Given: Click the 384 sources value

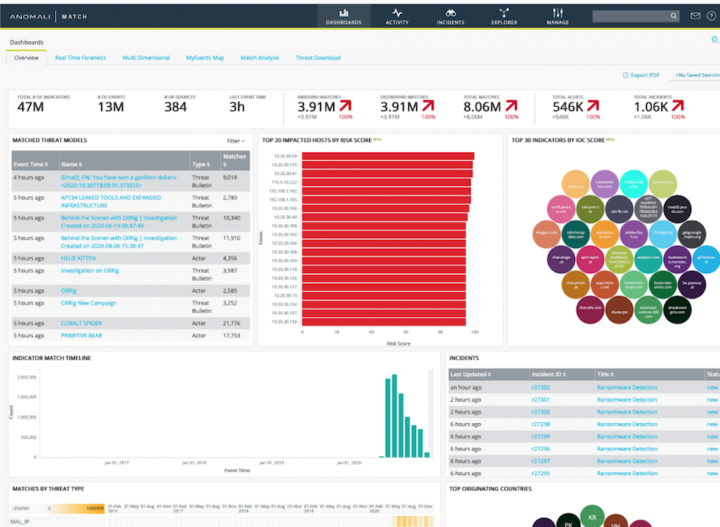Looking at the screenshot, I should coord(175,107).
